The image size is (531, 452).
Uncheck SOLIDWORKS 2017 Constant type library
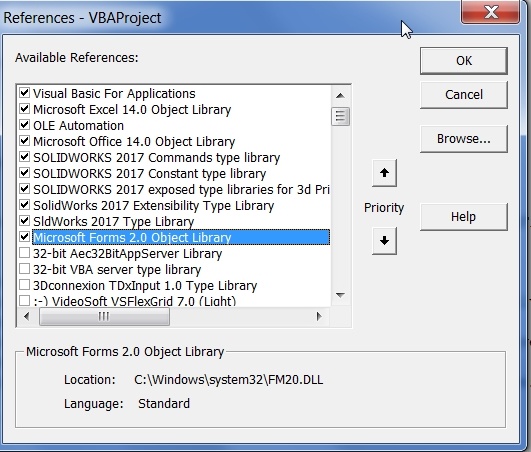point(24,172)
